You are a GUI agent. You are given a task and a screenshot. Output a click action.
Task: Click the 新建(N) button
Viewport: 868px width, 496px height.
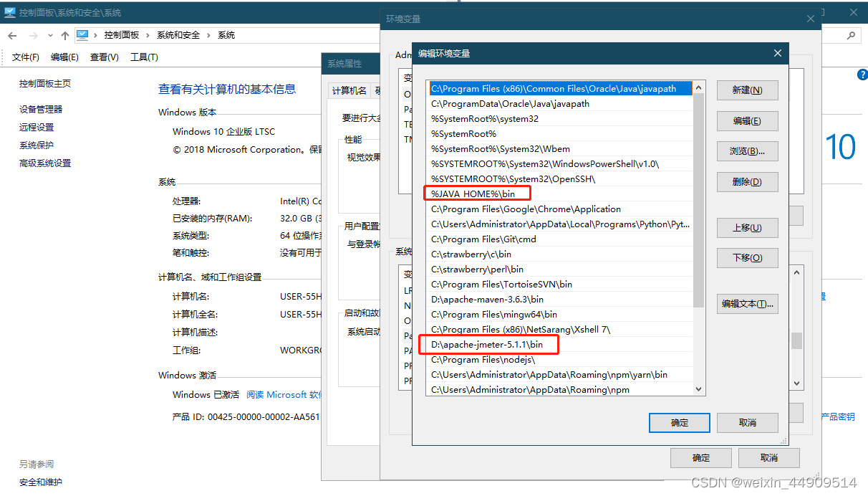point(747,90)
